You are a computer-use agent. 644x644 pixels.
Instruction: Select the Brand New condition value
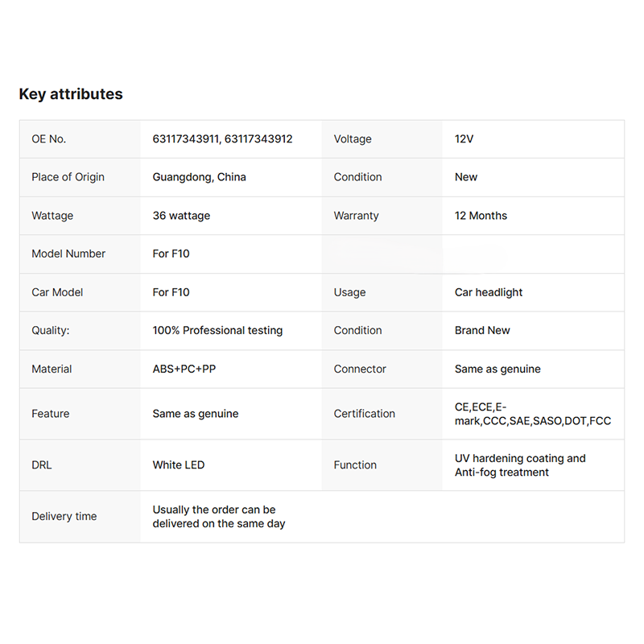pos(482,330)
